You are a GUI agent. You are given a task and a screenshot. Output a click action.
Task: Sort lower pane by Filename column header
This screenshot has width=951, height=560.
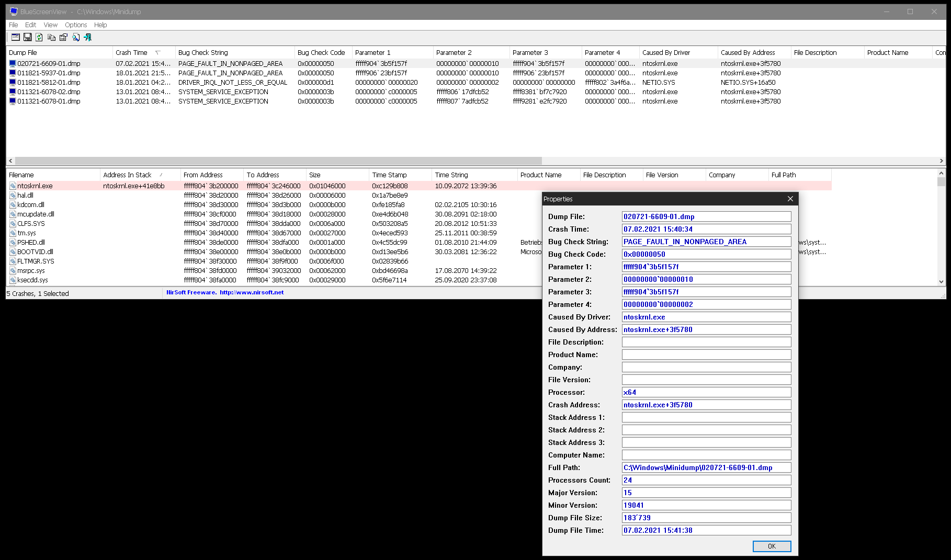click(x=53, y=175)
